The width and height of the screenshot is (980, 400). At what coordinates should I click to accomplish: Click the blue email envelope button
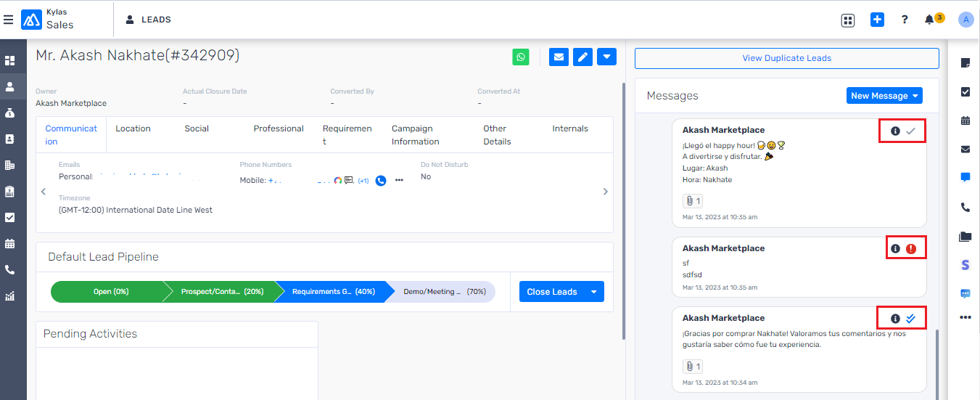coord(559,57)
